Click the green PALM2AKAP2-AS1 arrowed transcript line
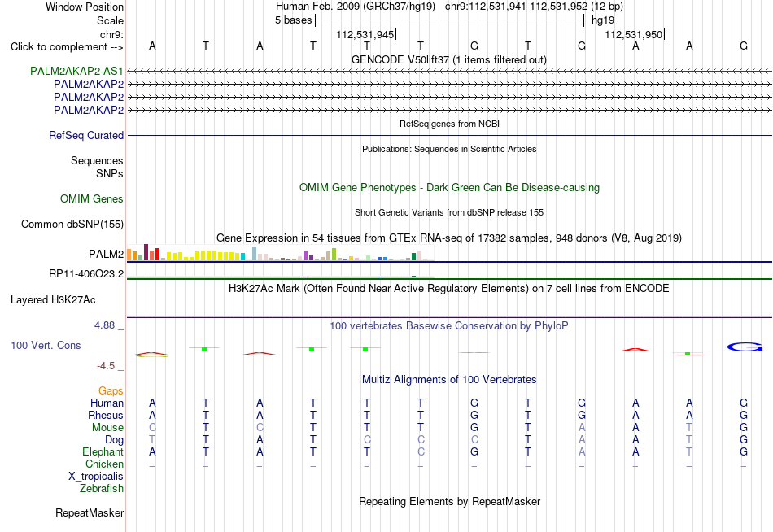 (450, 72)
